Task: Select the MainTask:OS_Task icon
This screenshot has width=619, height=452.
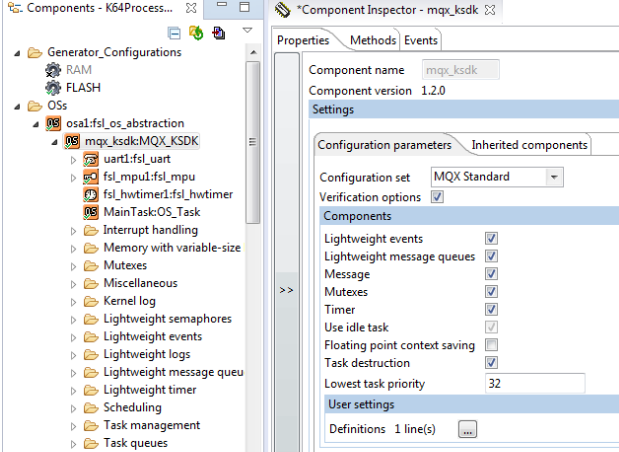Action: pyautogui.click(x=90, y=213)
